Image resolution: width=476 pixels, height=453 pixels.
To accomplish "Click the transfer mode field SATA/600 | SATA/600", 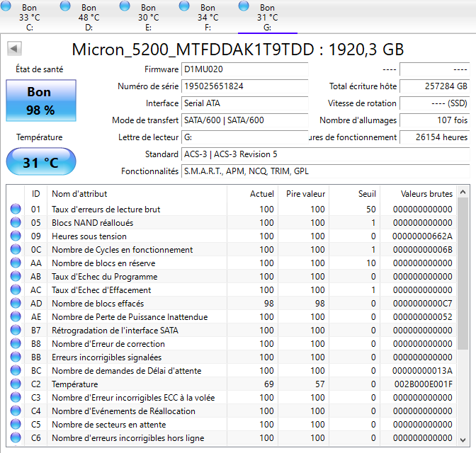I will click(244, 120).
